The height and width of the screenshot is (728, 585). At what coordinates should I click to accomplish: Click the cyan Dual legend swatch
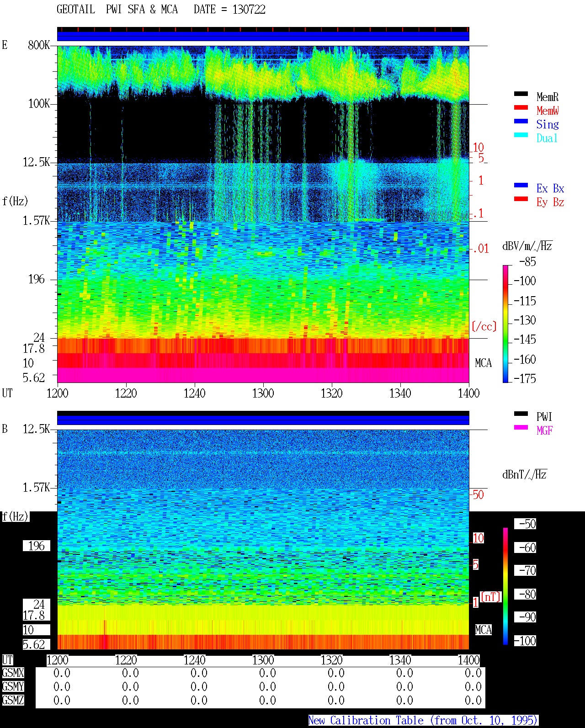[x=521, y=135]
